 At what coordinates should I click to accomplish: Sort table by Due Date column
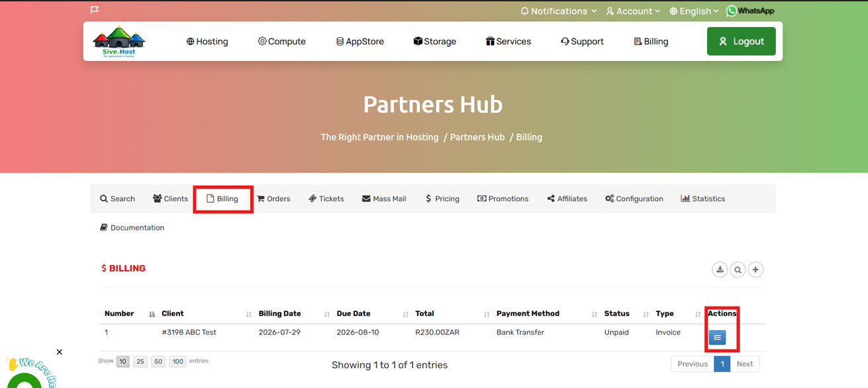(x=373, y=314)
